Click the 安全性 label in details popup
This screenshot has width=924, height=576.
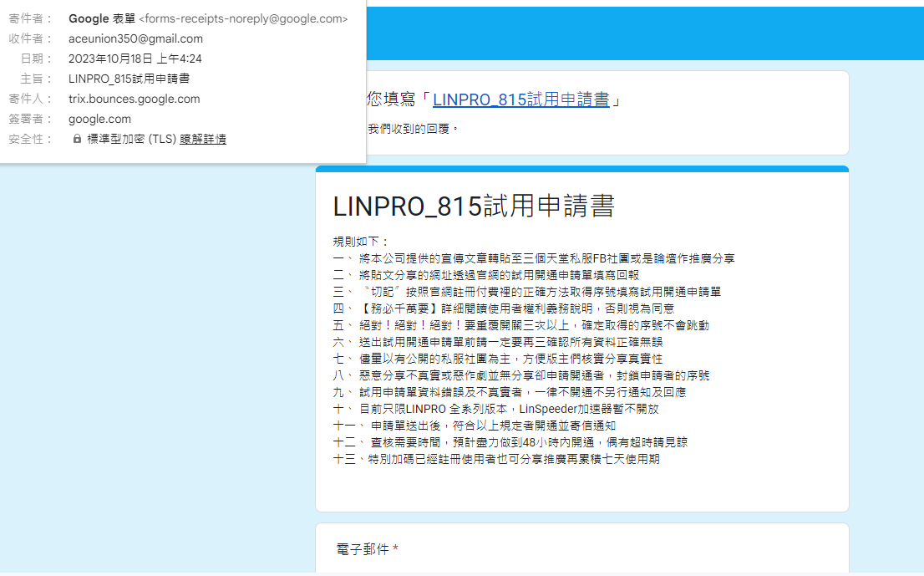(30, 139)
